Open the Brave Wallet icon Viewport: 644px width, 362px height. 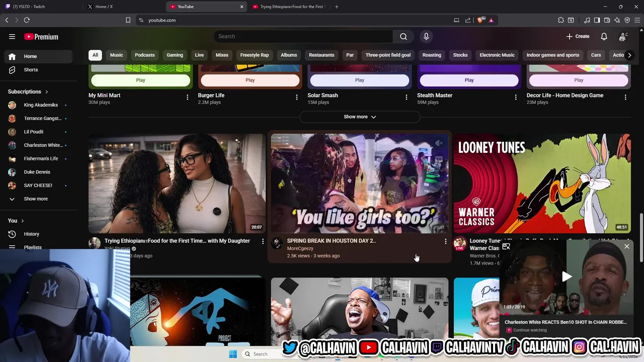click(607, 20)
